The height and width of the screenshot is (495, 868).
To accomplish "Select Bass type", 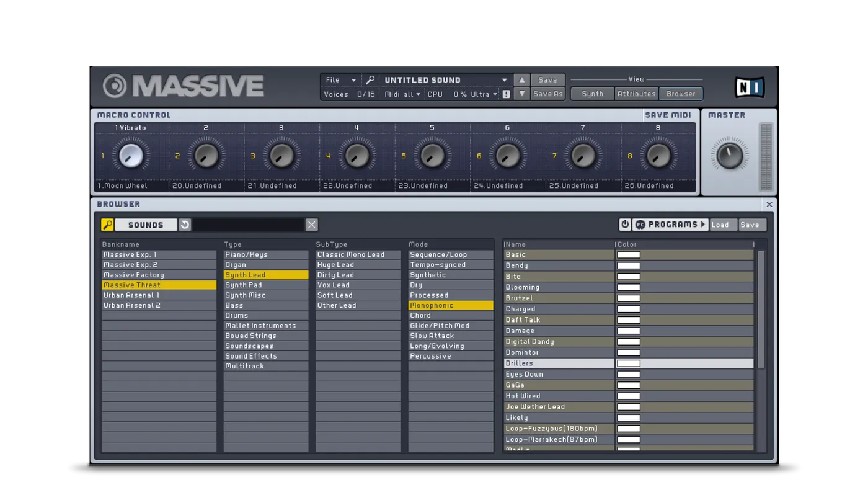I will [266, 305].
